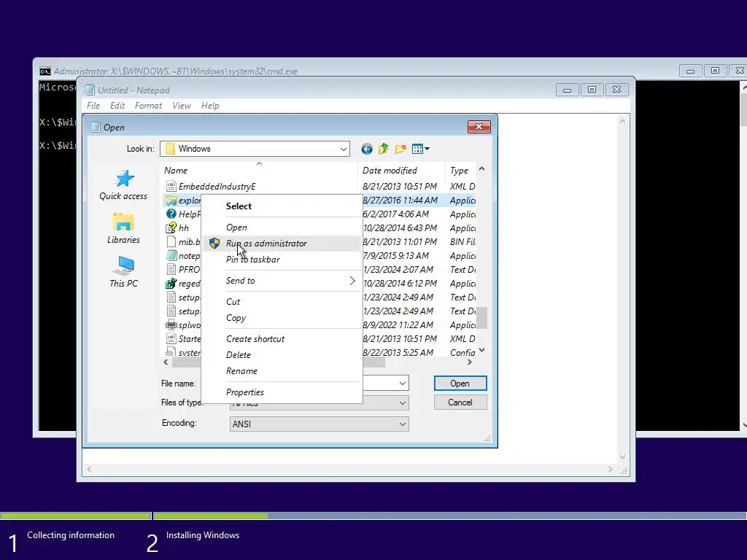Open Notepad View menu
The width and height of the screenshot is (747, 560).
[182, 106]
